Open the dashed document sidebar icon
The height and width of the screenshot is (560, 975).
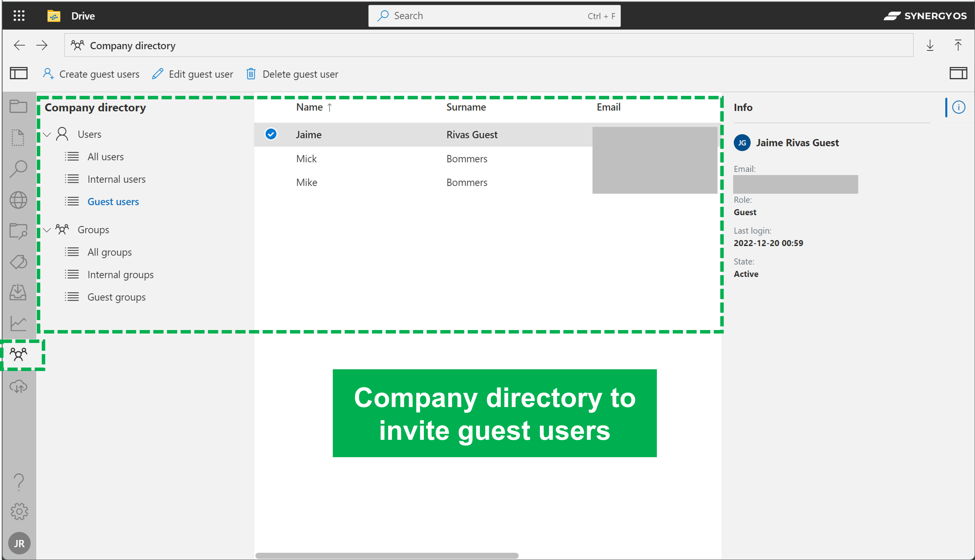pos(18,137)
